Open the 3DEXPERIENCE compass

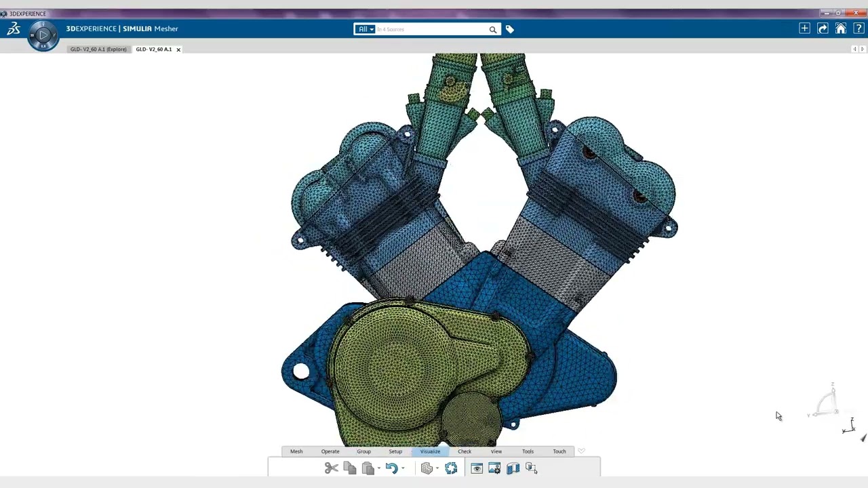coord(43,35)
